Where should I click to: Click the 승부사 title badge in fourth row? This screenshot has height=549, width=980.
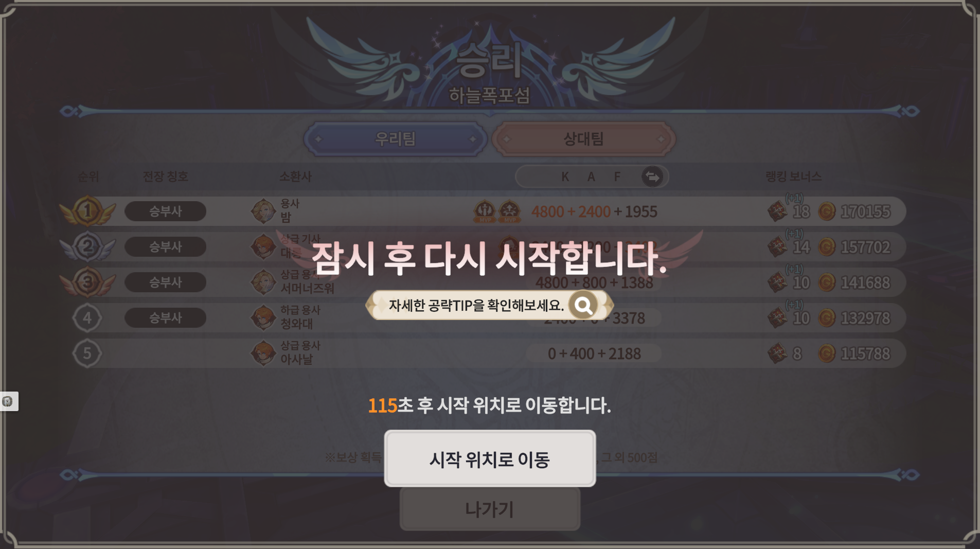165,317
